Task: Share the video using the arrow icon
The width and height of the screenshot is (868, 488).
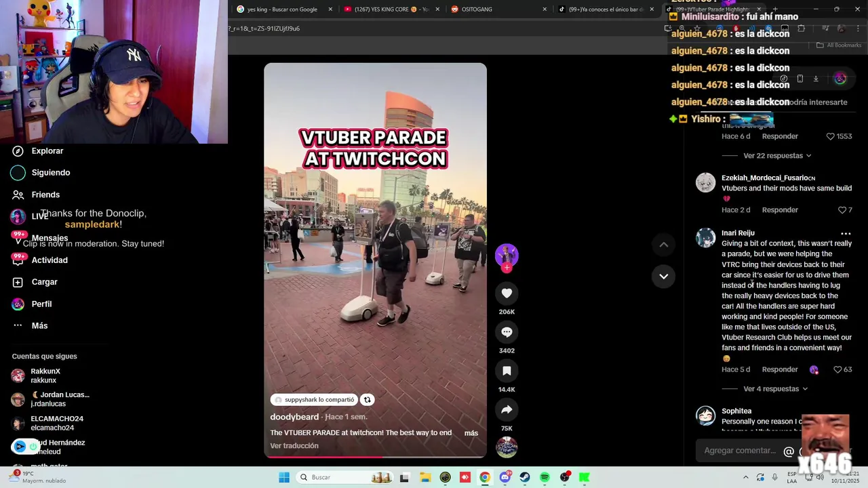Action: 507,409
